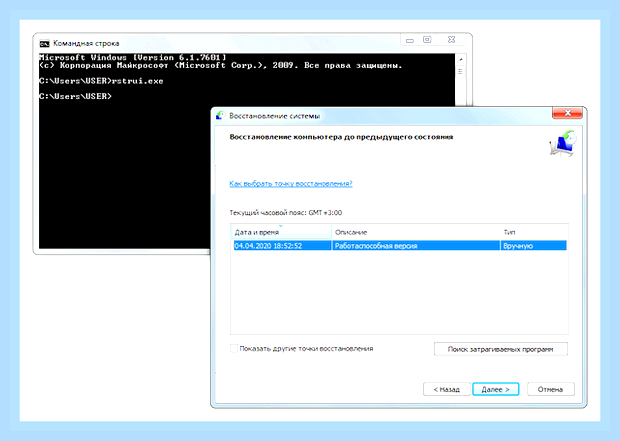The width and height of the screenshot is (620, 441).
Task: Click the System Restore title bar icon
Action: coord(220,115)
